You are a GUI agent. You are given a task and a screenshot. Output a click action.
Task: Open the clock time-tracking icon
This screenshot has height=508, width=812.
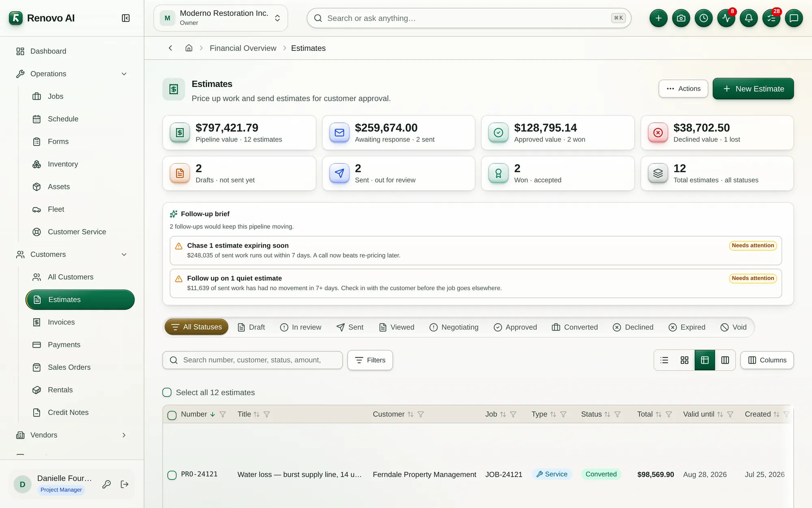point(704,18)
